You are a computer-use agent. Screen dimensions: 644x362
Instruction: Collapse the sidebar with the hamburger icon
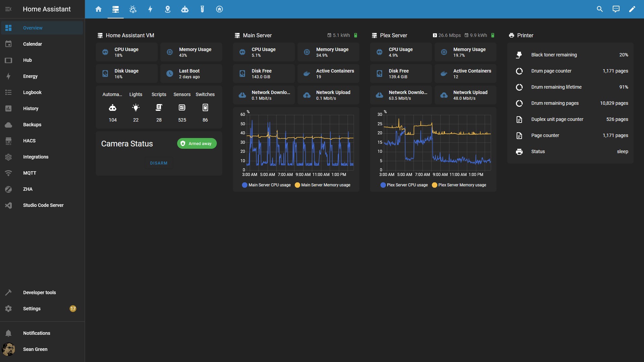pos(8,9)
